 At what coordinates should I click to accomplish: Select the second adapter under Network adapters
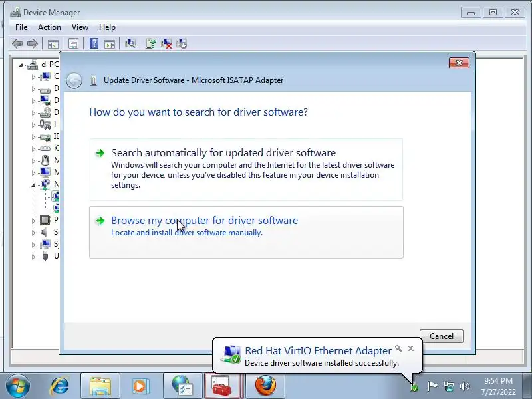coord(55,208)
